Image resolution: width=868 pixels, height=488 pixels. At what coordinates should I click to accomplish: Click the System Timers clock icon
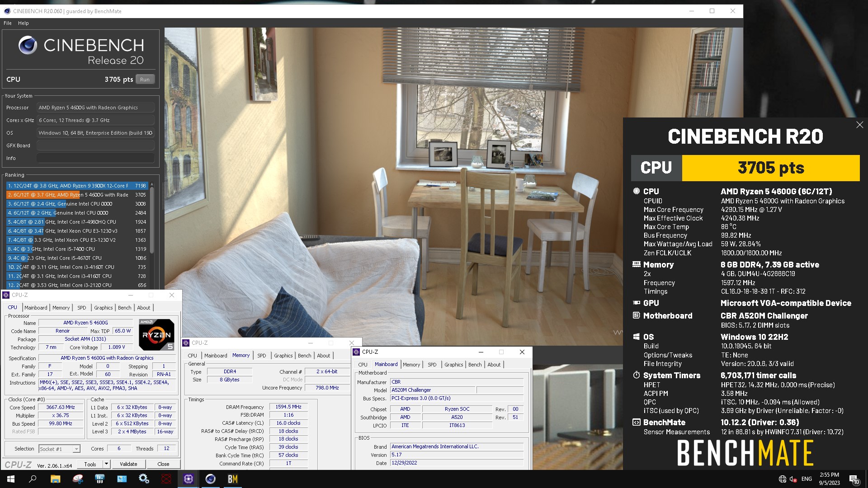click(x=636, y=375)
